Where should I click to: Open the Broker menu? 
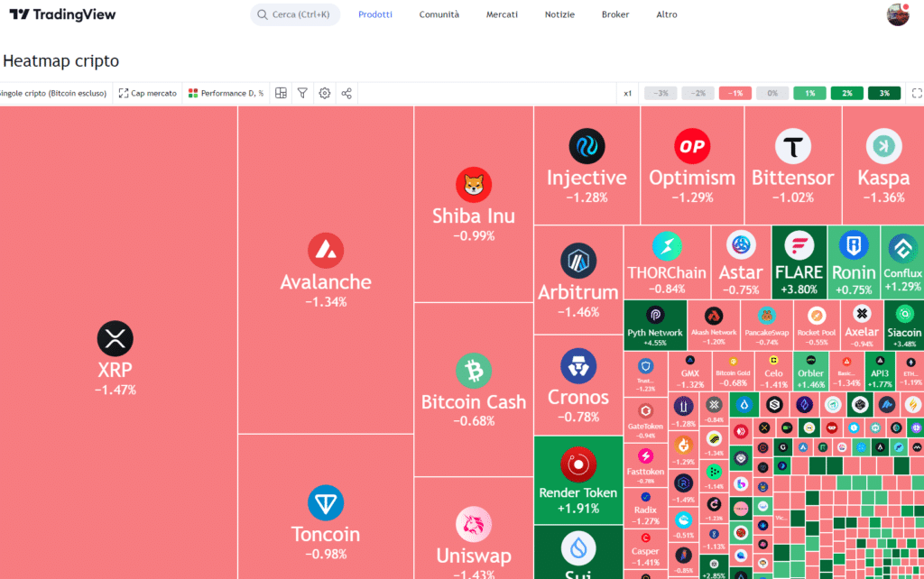pyautogui.click(x=615, y=14)
